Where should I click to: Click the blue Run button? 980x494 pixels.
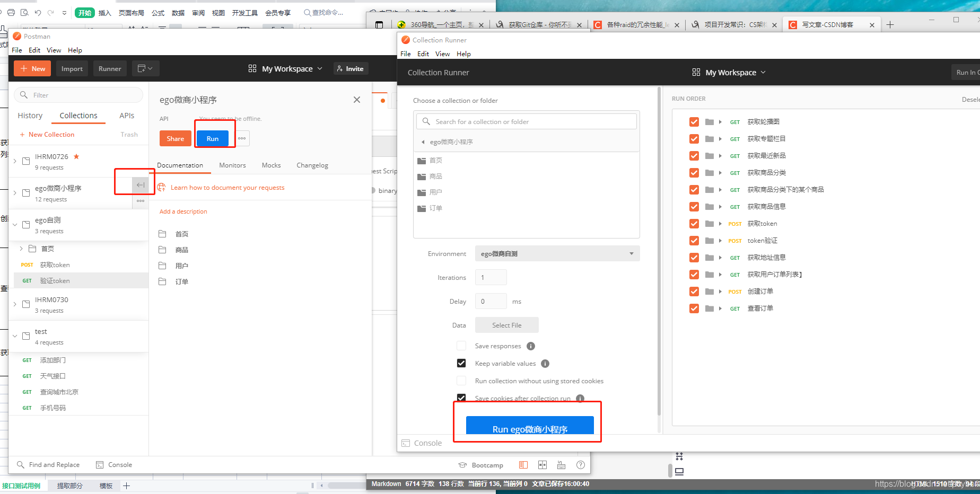tap(213, 139)
